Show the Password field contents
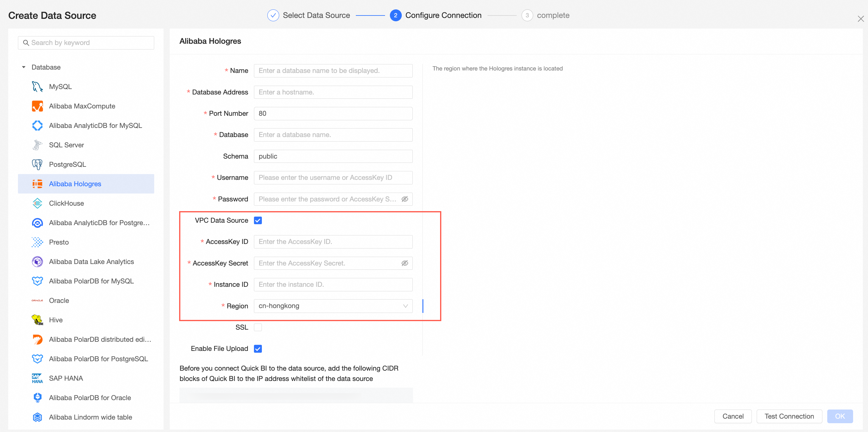868x432 pixels. [405, 199]
